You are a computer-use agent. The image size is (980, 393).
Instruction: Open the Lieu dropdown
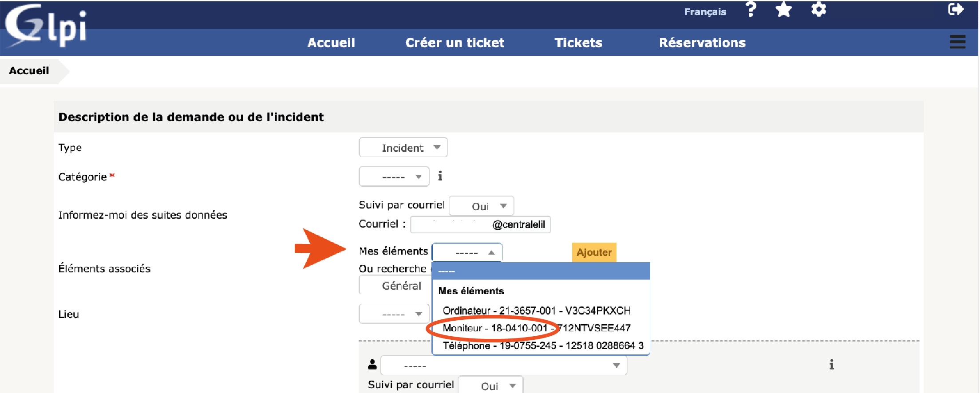pyautogui.click(x=394, y=314)
